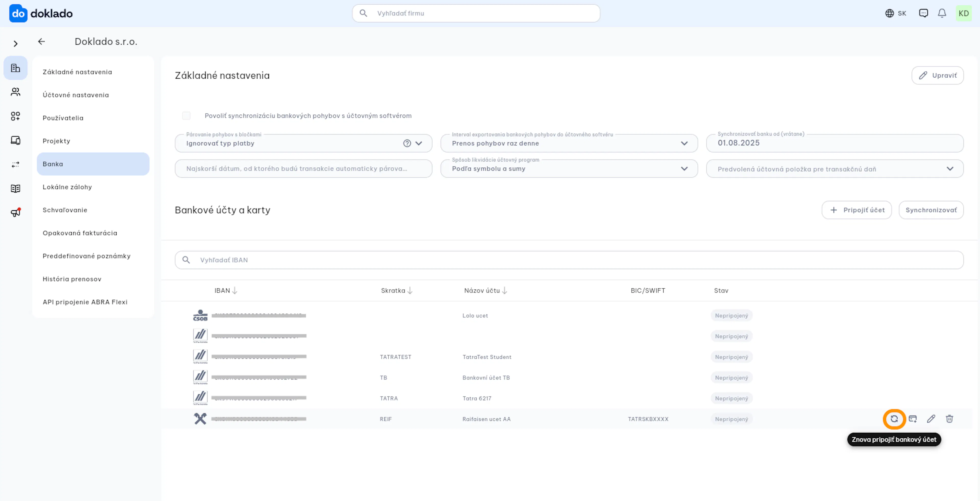Select Banka menu item
The width and height of the screenshot is (980, 501).
coord(93,164)
